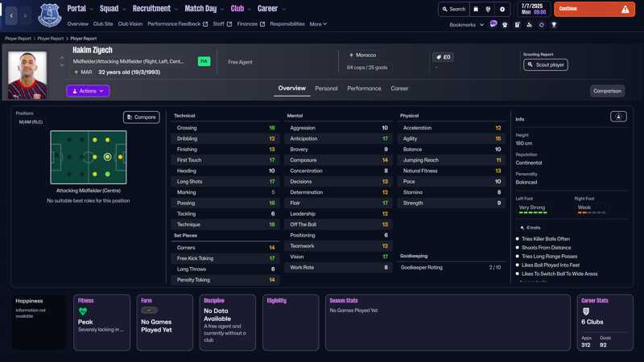Switch to the Performance tab
This screenshot has width=644, height=362.
pyautogui.click(x=364, y=88)
